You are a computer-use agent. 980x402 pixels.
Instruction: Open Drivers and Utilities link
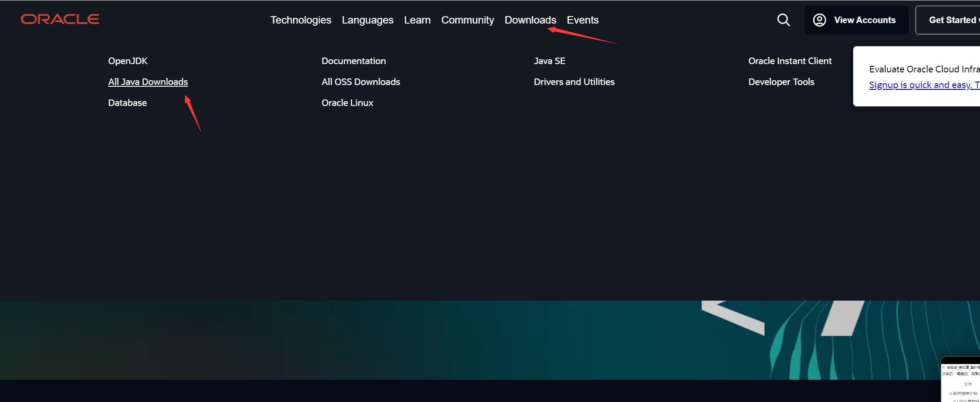click(x=574, y=82)
